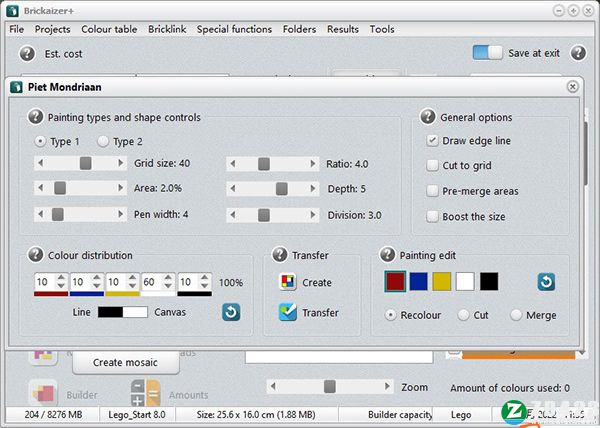The width and height of the screenshot is (600, 428).
Task: Pick the white swatch in Painting edit
Action: tap(465, 282)
